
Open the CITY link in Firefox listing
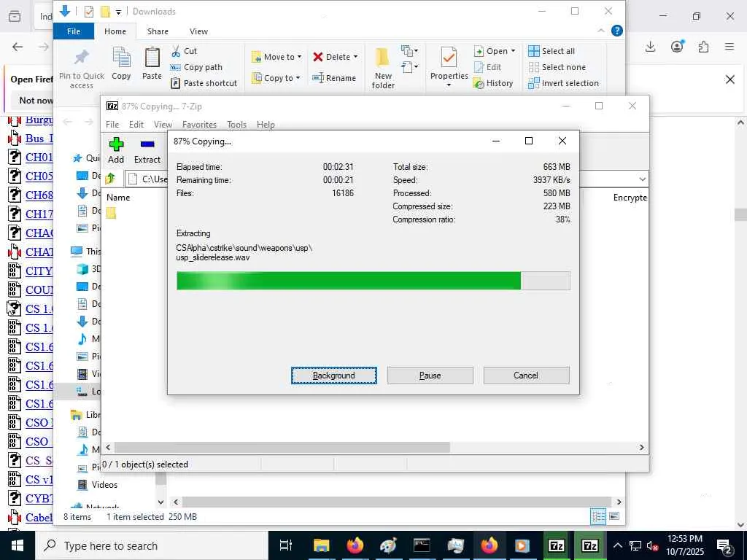(x=39, y=271)
